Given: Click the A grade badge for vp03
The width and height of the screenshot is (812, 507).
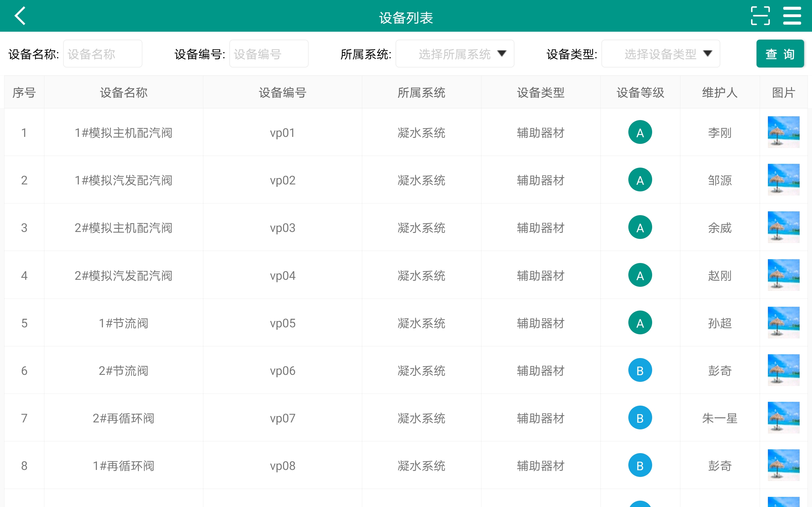Looking at the screenshot, I should pyautogui.click(x=640, y=227).
